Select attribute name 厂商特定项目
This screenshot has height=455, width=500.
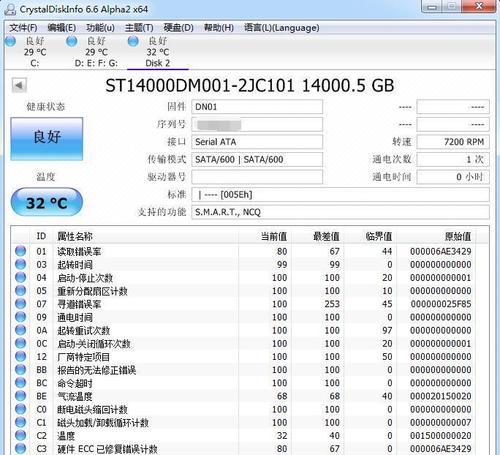[84, 357]
